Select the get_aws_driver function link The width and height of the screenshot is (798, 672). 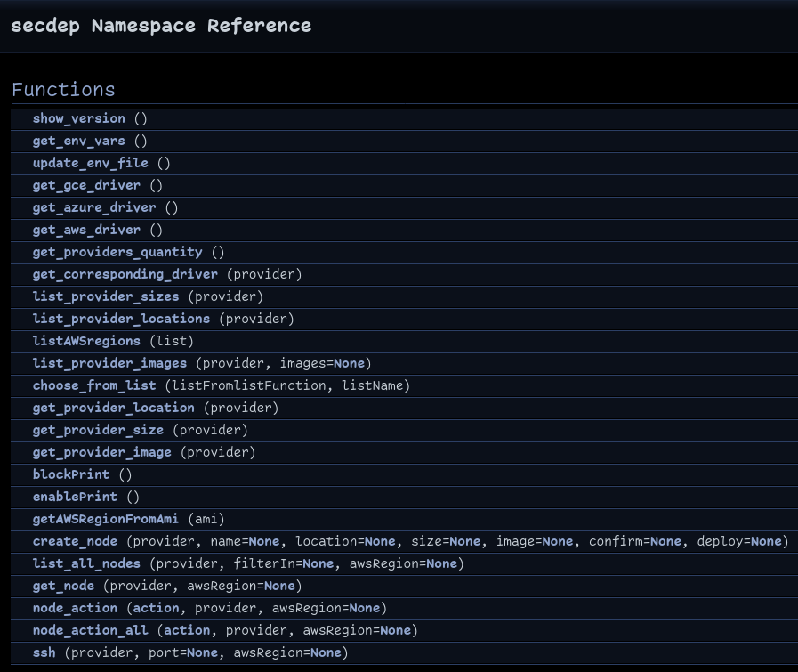coord(86,230)
